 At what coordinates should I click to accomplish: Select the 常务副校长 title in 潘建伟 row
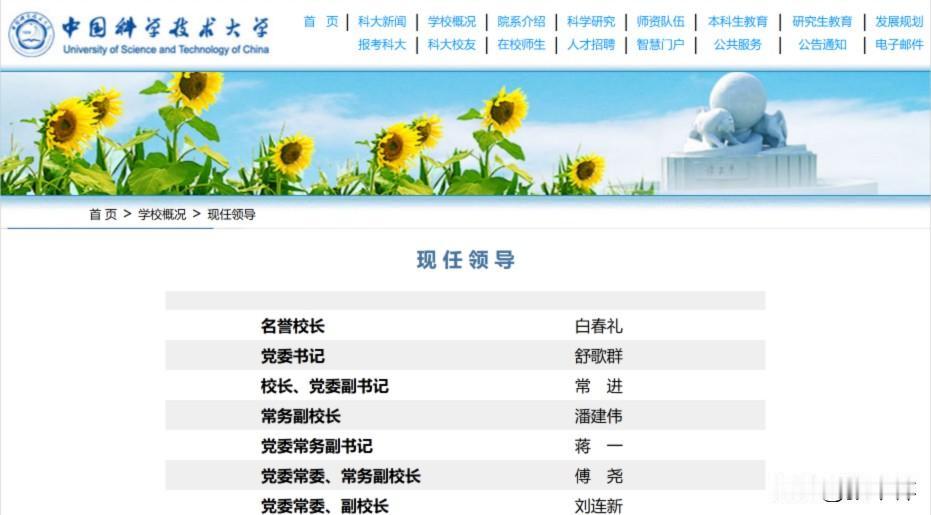coord(300,416)
